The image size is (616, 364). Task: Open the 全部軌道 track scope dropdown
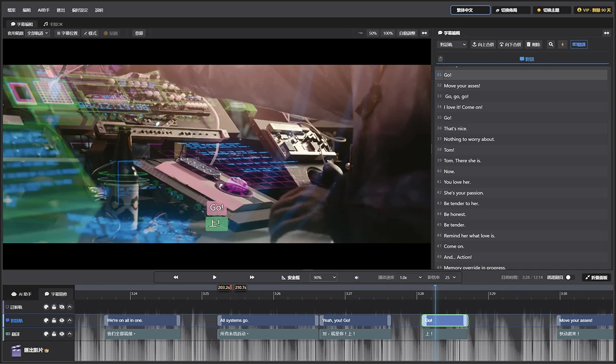(37, 33)
